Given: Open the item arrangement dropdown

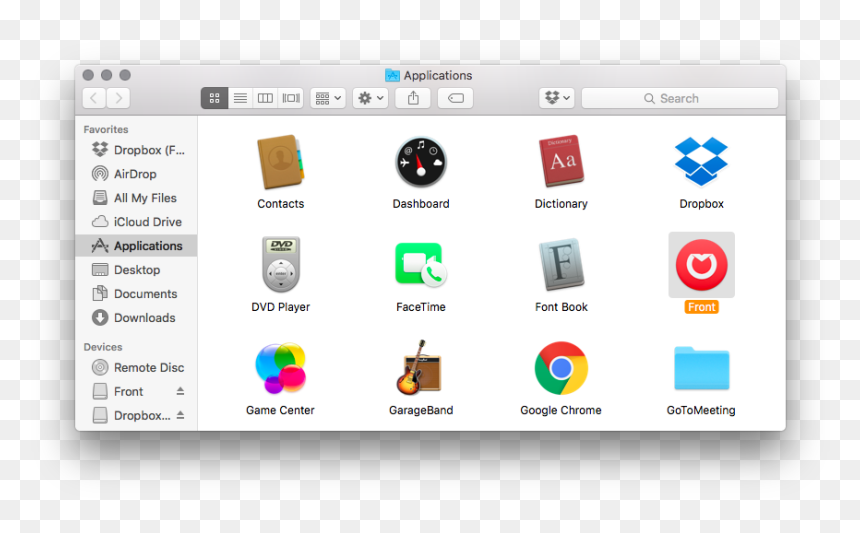Looking at the screenshot, I should coord(327,98).
